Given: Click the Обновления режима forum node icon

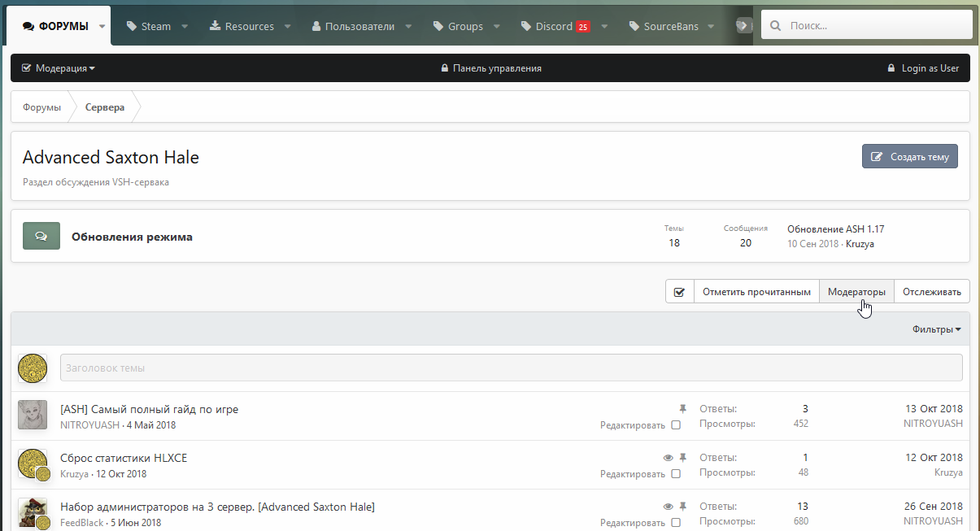Looking at the screenshot, I should pos(41,236).
